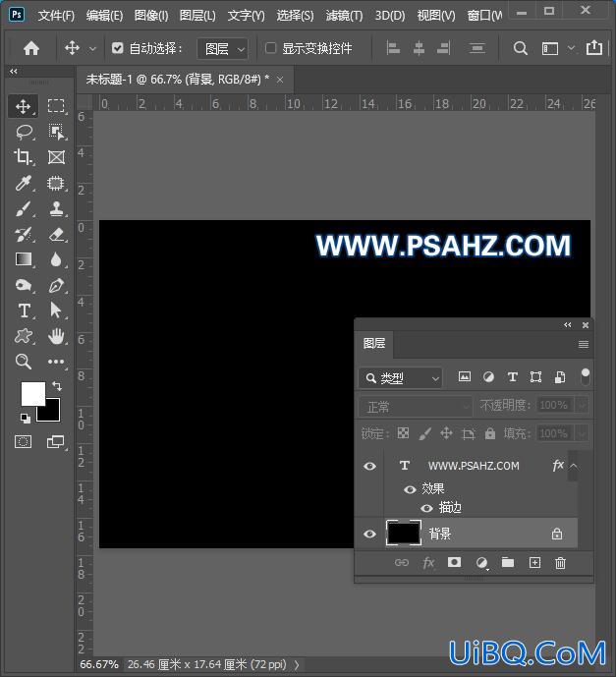This screenshot has height=677, width=616.
Task: Select the Eraser tool
Action: tap(56, 235)
